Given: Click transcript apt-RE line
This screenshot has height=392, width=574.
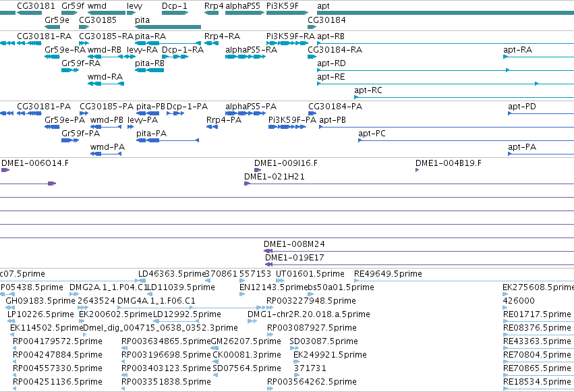Looking at the screenshot, I should 446,84.
